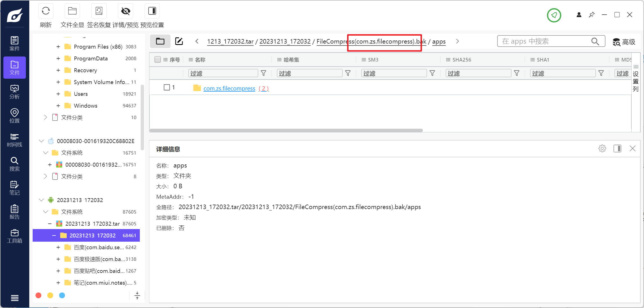The image size is (644, 308).
Task: Expand the Recovery folder
Action: click(x=58, y=70)
